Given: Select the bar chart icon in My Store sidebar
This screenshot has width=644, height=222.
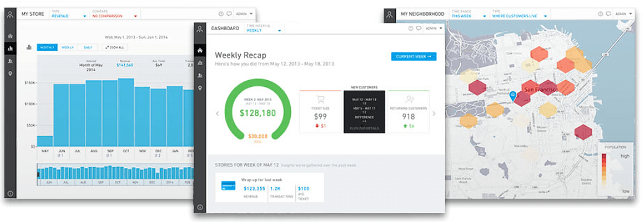Looking at the screenshot, I should point(10,49).
